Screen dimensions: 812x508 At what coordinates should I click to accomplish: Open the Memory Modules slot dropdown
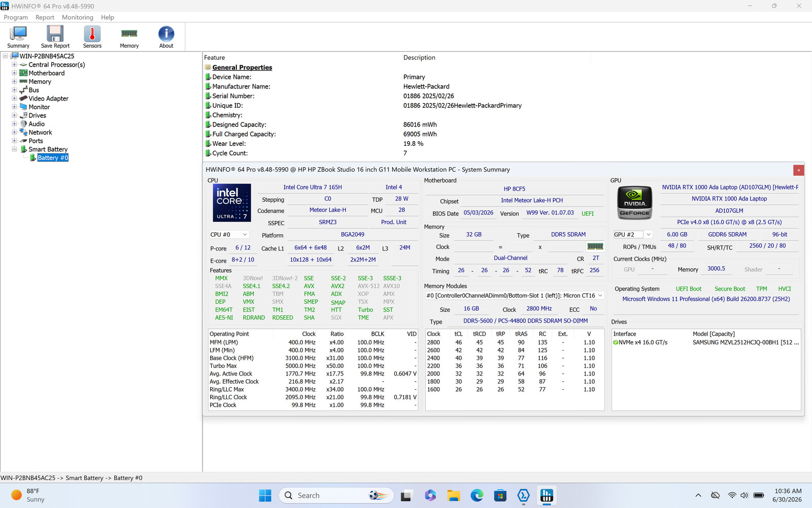click(515, 296)
